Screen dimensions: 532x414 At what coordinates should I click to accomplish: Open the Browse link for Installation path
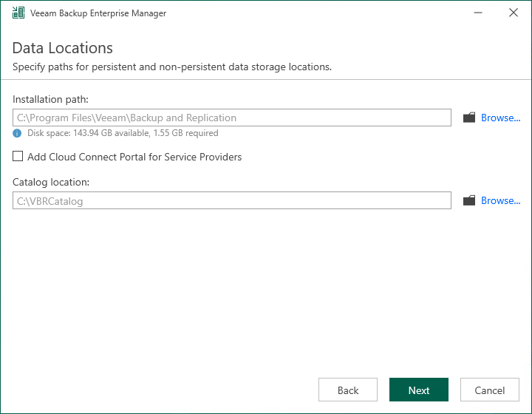tap(500, 118)
